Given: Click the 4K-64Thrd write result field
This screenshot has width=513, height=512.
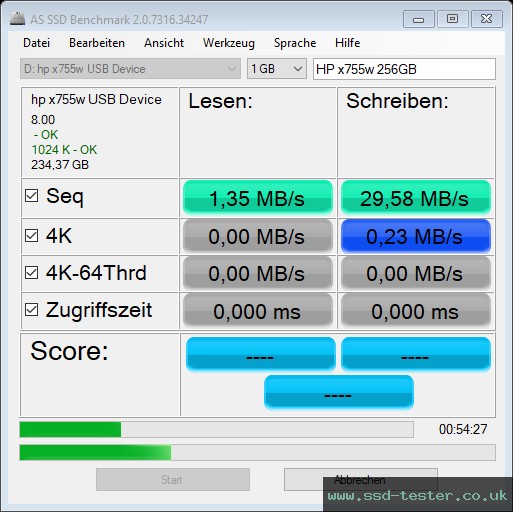Looking at the screenshot, I should tap(416, 273).
